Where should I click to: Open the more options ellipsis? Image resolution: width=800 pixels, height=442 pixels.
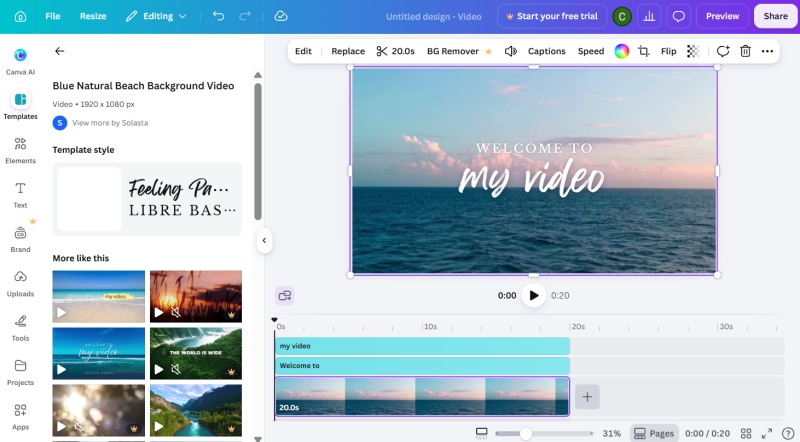767,51
